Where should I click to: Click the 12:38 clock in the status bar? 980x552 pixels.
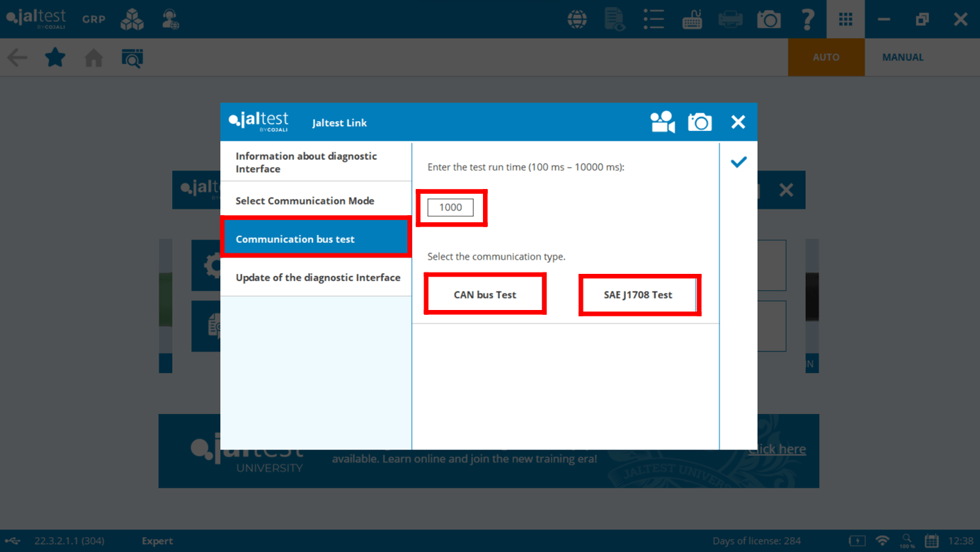coord(961,541)
